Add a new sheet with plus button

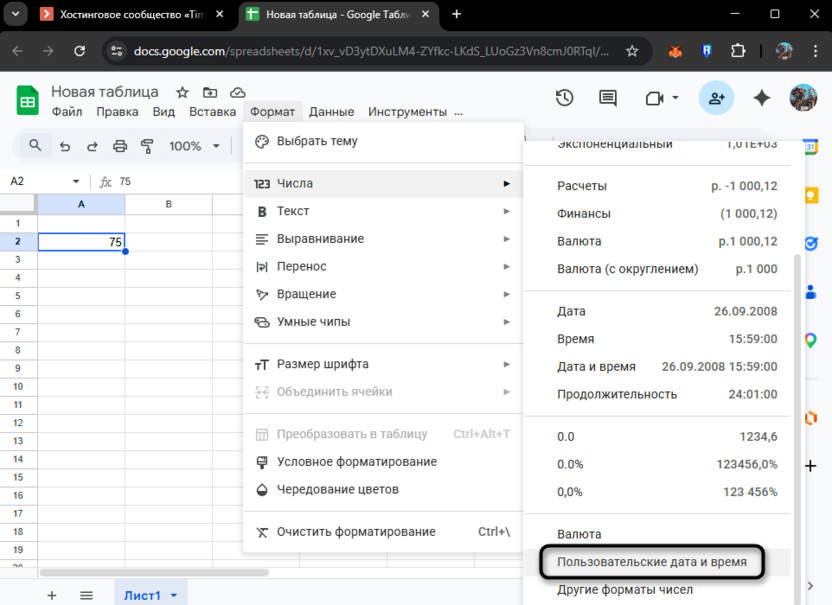(52, 595)
